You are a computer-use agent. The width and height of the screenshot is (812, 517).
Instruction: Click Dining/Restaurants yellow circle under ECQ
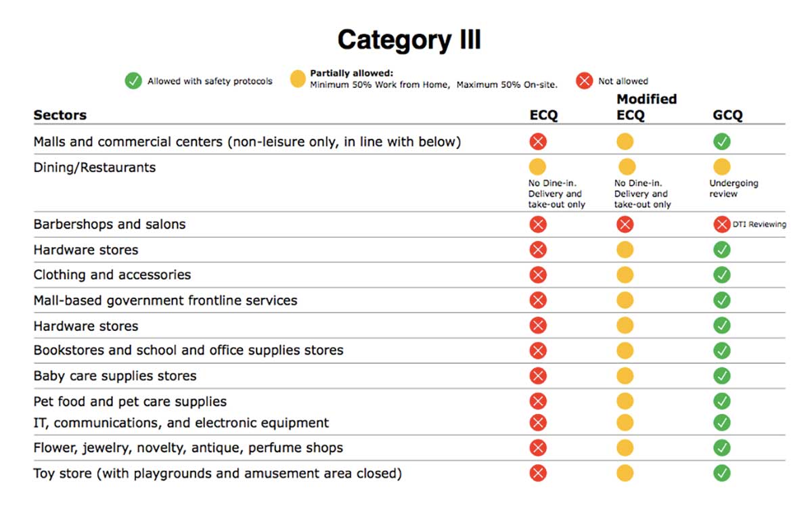point(538,167)
